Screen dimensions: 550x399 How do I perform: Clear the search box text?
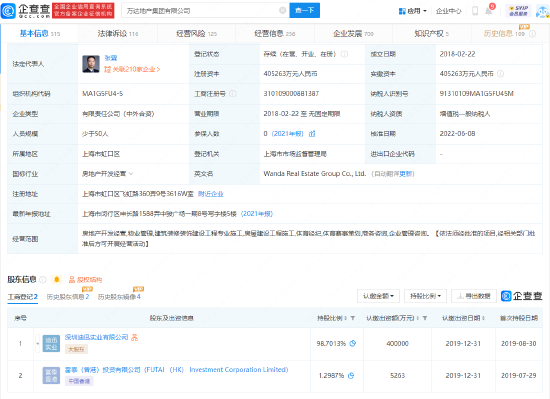pyautogui.click(x=282, y=11)
